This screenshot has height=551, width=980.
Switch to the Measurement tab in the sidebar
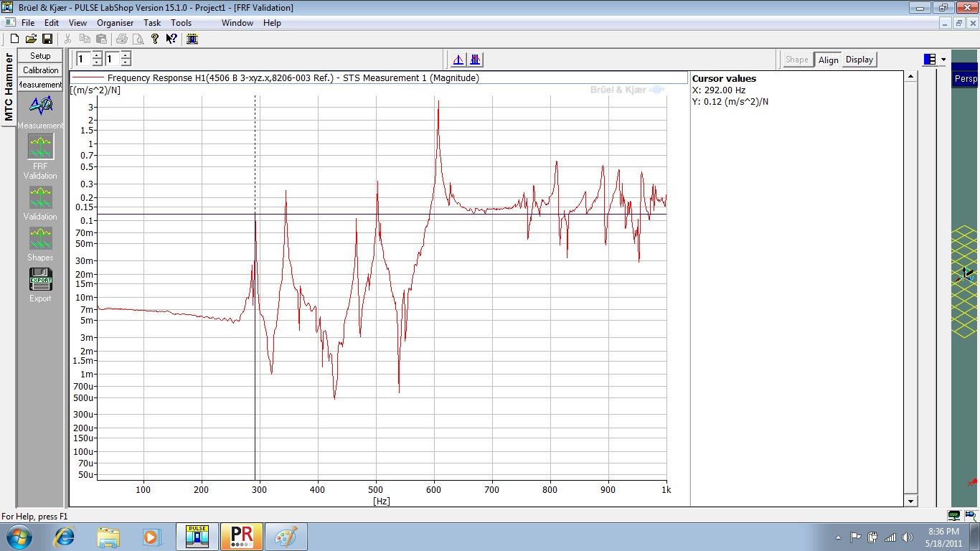(40, 85)
